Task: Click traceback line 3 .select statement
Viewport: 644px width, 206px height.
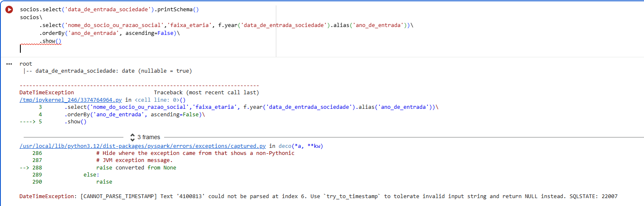Action: pos(238,107)
